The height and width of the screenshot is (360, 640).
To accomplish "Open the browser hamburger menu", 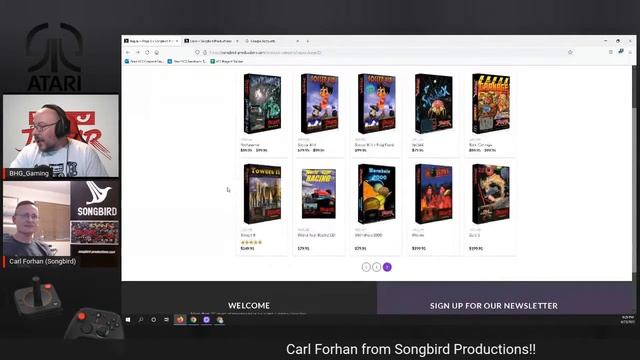I will tap(630, 52).
